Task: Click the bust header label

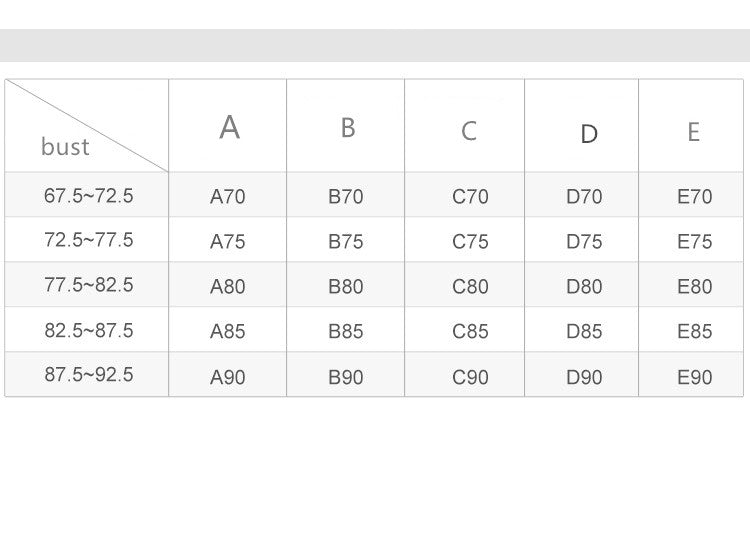Action: tap(65, 147)
